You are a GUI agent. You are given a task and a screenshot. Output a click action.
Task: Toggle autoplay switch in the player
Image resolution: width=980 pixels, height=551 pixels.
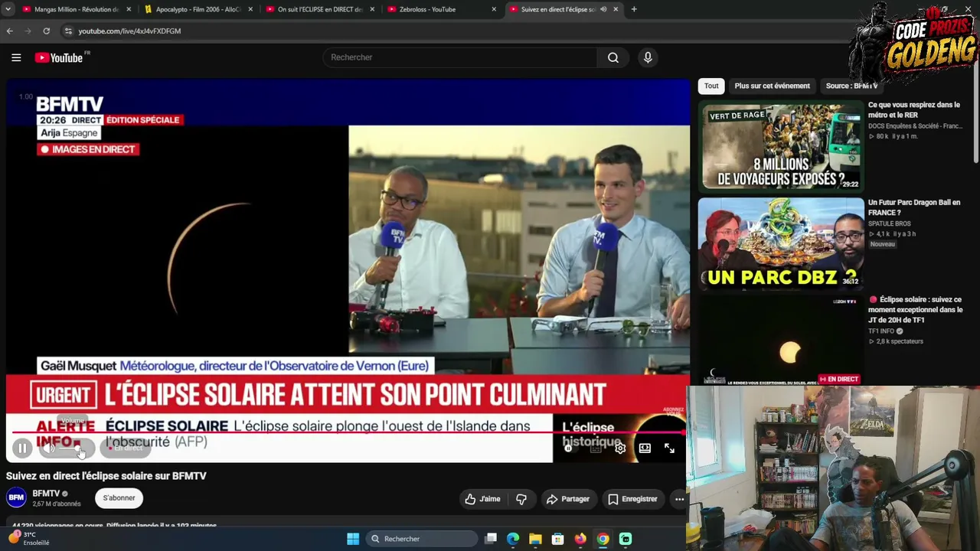click(x=570, y=448)
